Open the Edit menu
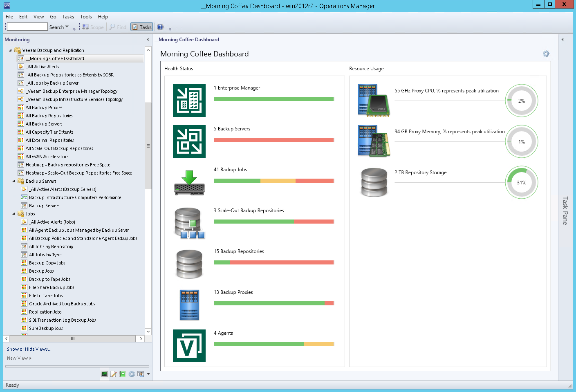This screenshot has width=576, height=392. [23, 17]
